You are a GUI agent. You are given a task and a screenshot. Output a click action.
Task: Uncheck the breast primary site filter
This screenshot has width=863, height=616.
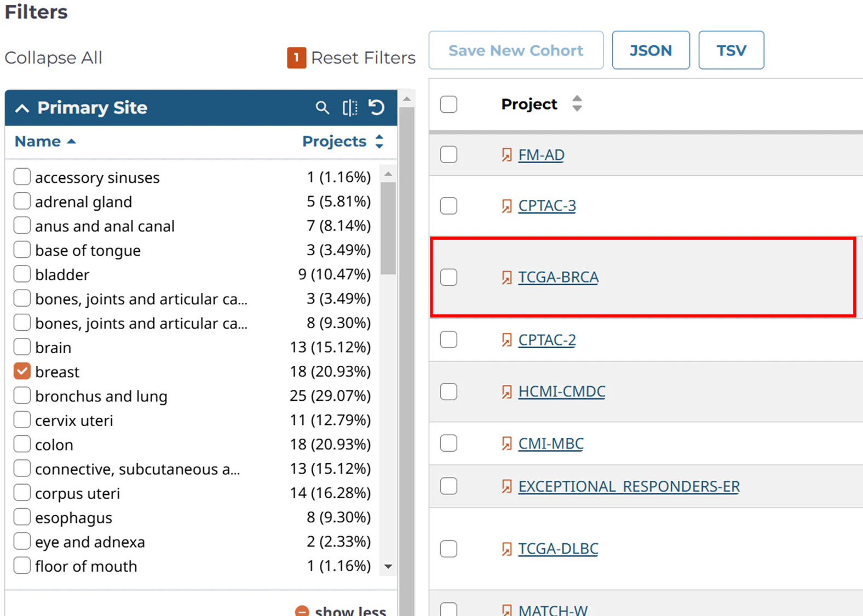(x=22, y=371)
